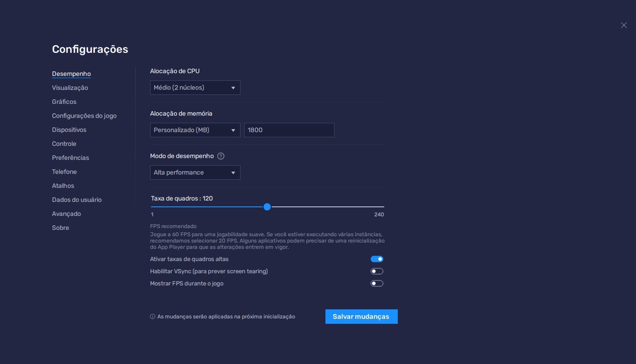Click the info icon beside the restart notice

tap(152, 317)
